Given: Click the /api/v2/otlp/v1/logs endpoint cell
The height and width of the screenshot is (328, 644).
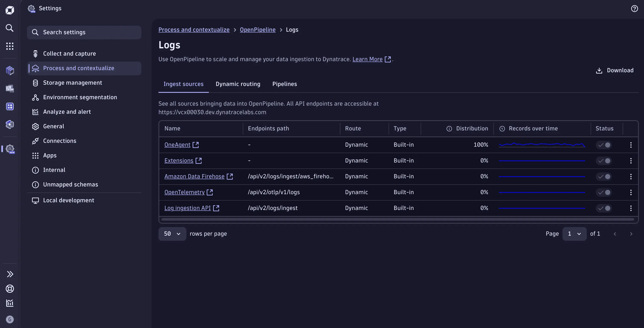Looking at the screenshot, I should (274, 192).
